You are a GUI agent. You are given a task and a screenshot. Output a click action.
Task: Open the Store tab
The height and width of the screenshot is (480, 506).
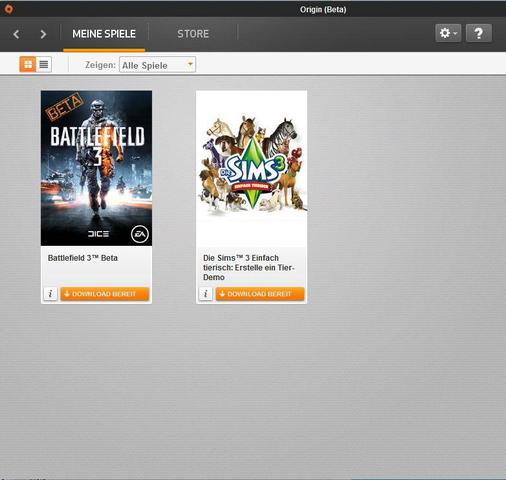pyautogui.click(x=193, y=34)
